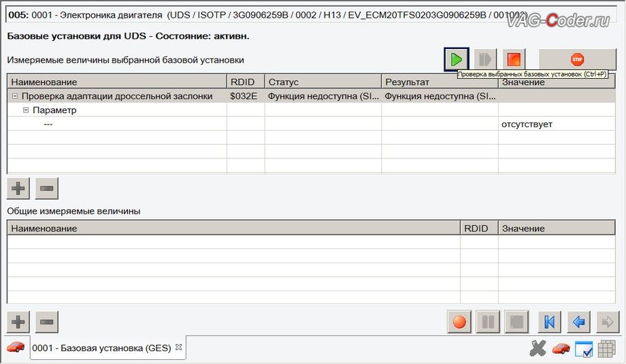Collapse the Проверка адаптации дроссельной заслонки row
The height and width of the screenshot is (364, 626).
tap(15, 96)
